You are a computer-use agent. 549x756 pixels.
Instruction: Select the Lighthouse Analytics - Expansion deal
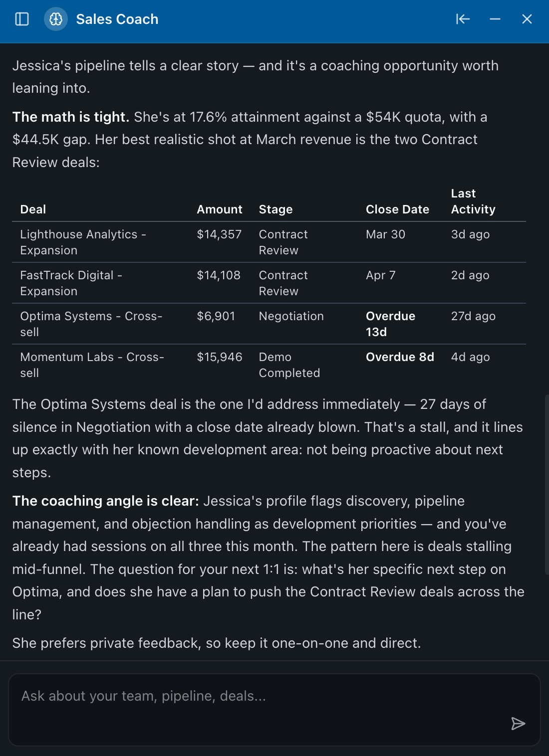point(83,242)
